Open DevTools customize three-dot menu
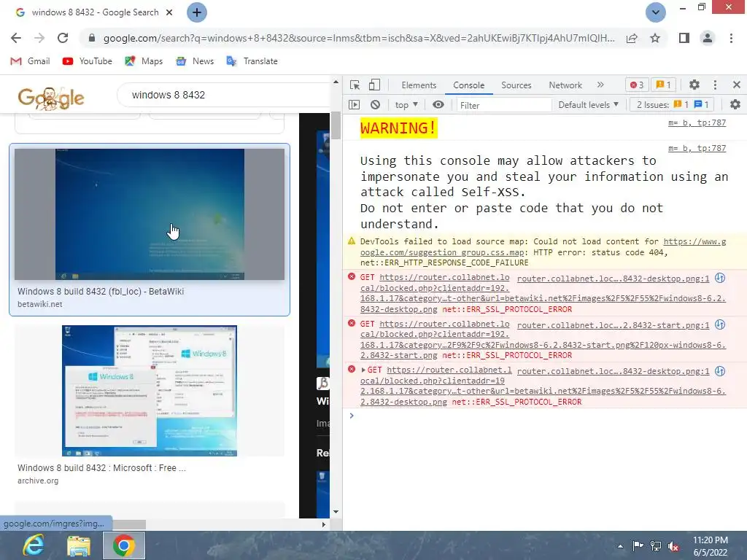 click(715, 85)
